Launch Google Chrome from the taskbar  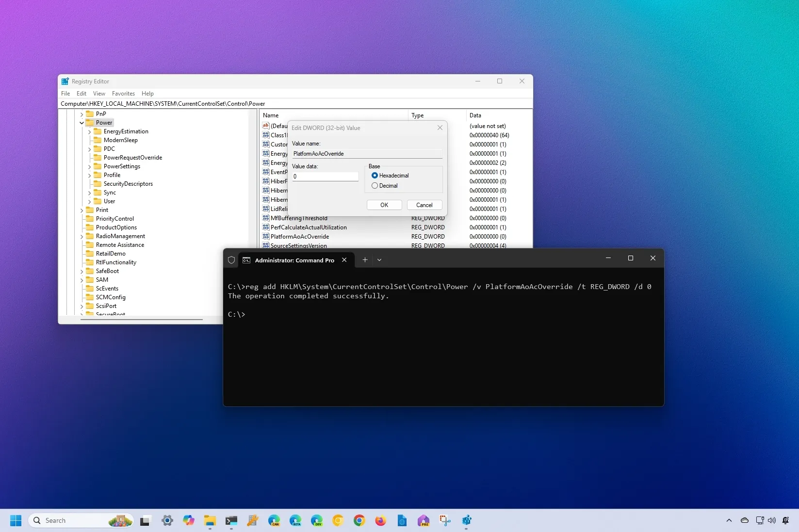(359, 521)
